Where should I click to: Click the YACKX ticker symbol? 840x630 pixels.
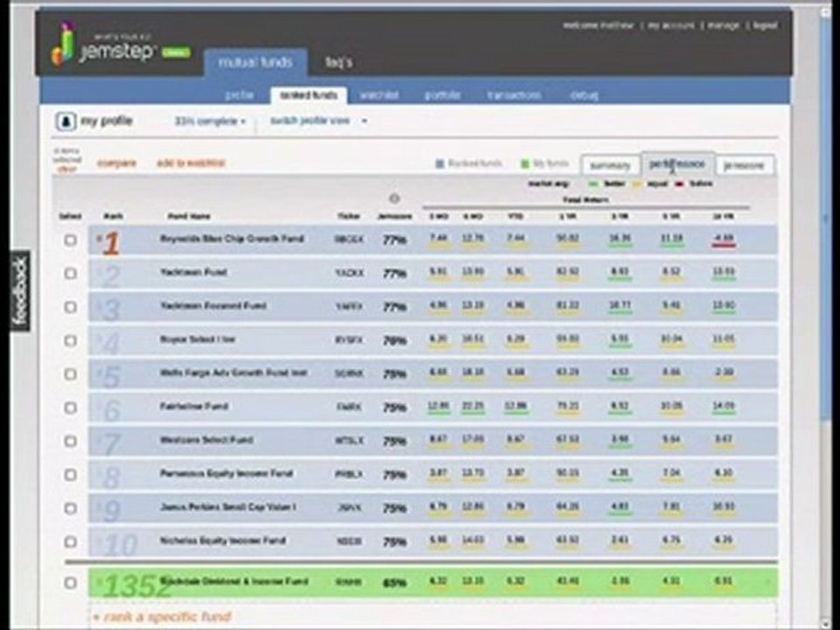[349, 273]
